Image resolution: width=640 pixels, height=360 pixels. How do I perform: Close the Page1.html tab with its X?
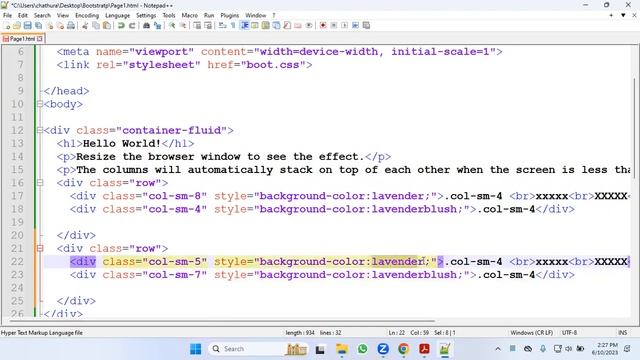click(40, 39)
